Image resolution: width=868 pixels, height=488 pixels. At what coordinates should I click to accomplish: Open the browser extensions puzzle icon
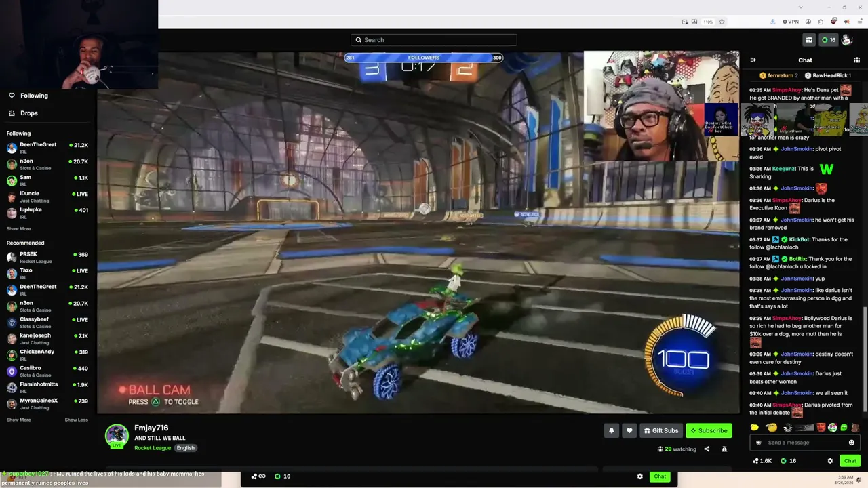coord(821,22)
